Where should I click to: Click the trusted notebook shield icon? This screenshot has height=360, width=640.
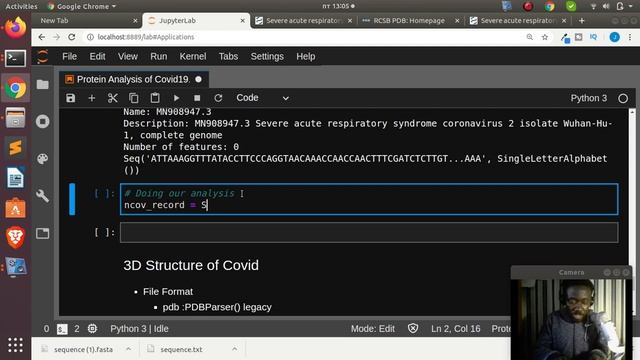[x=413, y=328]
